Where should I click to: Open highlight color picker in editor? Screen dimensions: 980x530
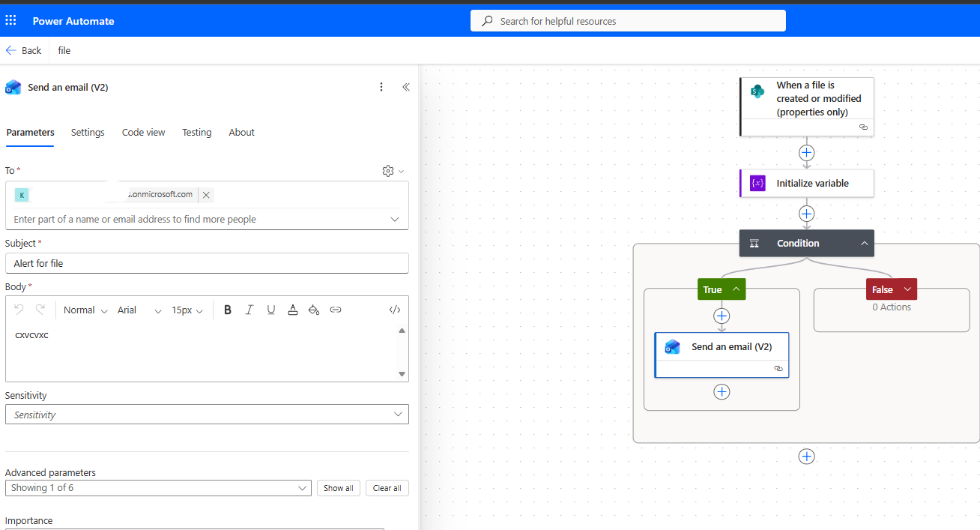[314, 310]
